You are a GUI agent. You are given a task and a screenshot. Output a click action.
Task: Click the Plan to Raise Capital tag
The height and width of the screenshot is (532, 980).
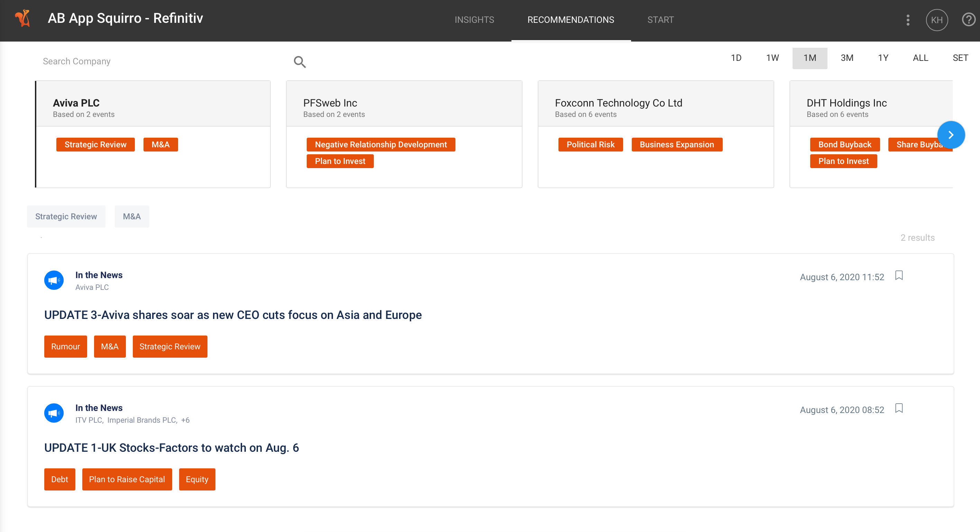[127, 479]
